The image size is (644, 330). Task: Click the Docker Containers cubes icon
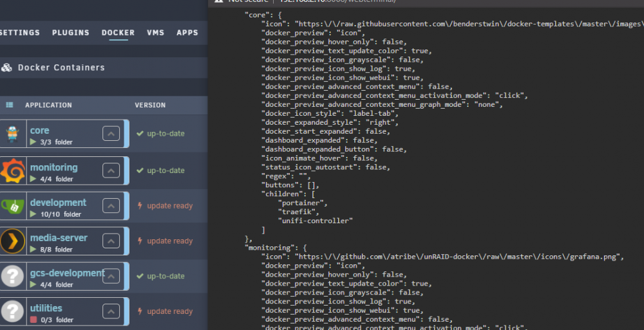[6, 68]
